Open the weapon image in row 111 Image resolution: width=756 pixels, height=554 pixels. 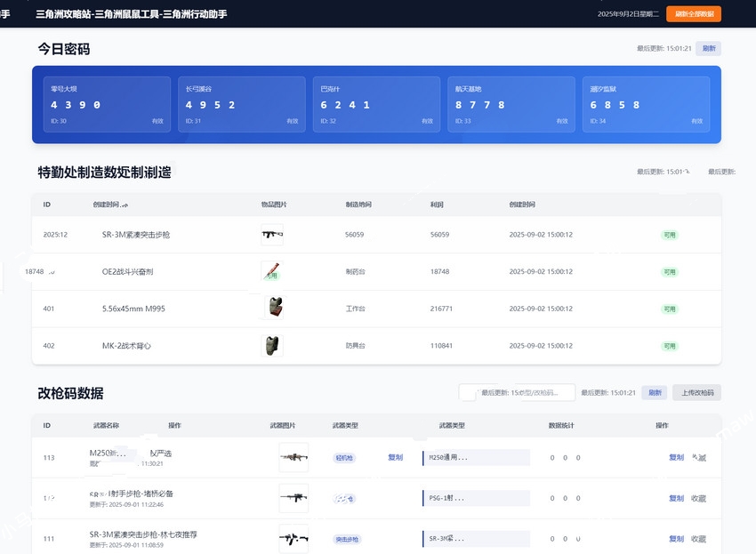pyautogui.click(x=294, y=538)
